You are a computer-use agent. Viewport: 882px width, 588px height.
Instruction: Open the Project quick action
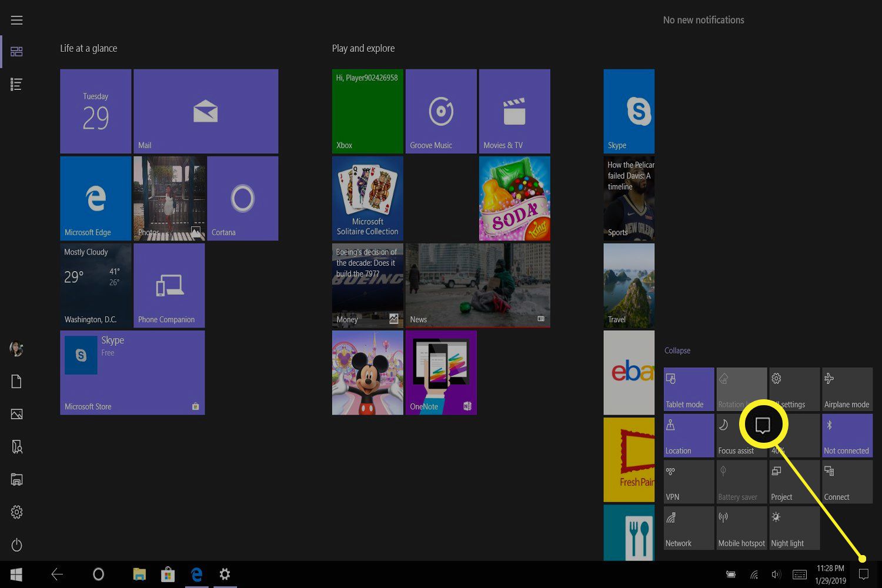point(794,482)
